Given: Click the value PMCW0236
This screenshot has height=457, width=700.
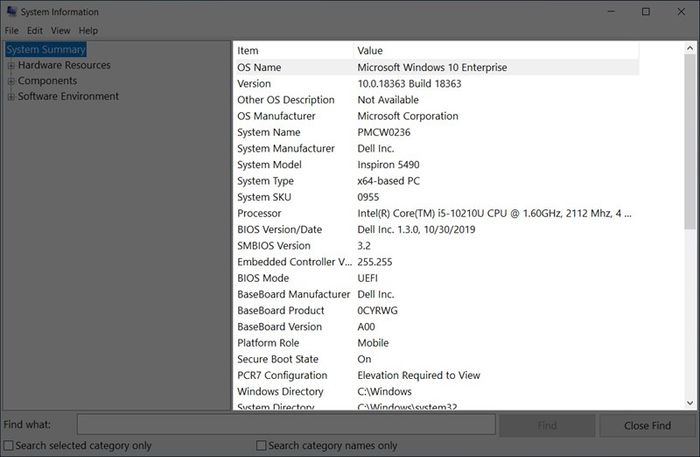Looking at the screenshot, I should 384,132.
